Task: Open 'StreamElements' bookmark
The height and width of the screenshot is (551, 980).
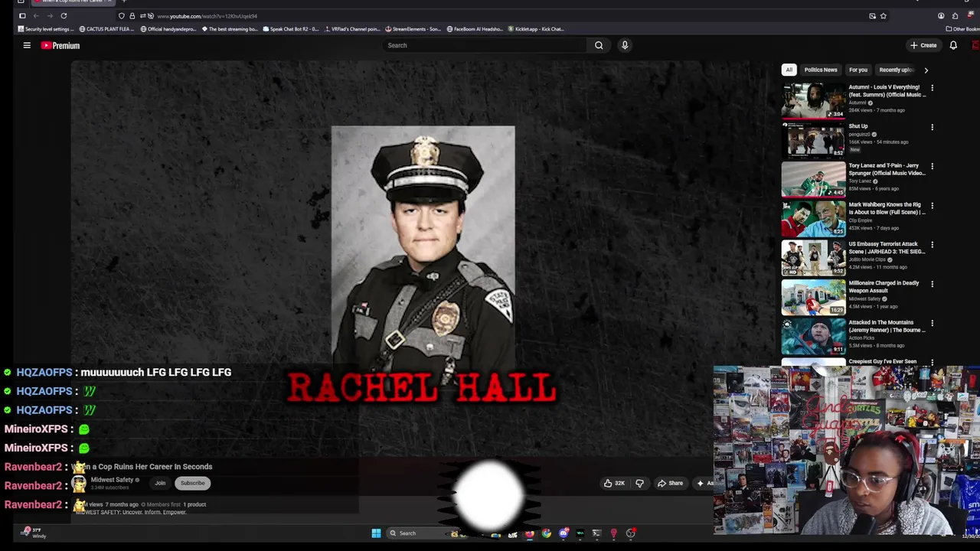Action: [413, 29]
